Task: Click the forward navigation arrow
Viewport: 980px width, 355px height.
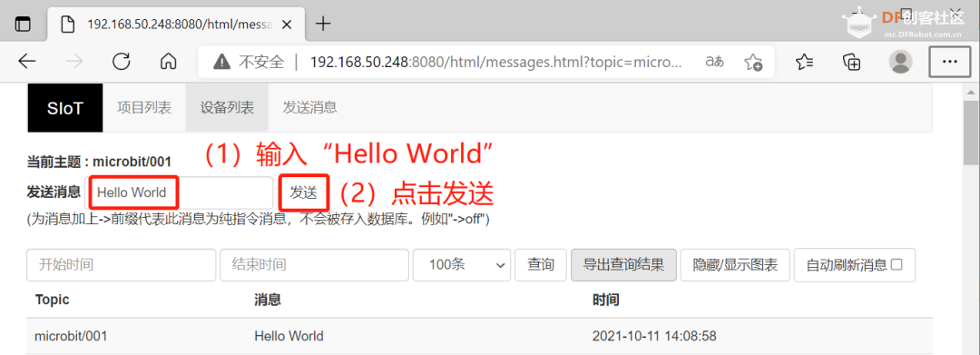Action: click(74, 61)
